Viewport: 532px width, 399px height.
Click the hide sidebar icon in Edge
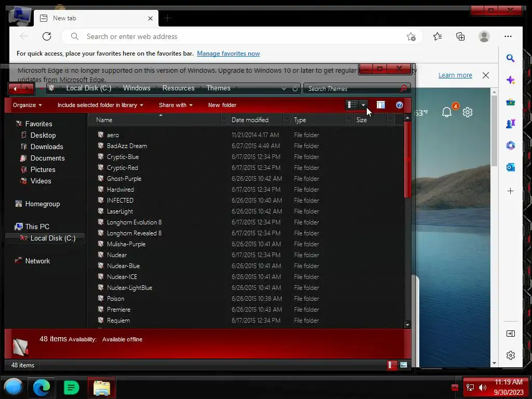click(510, 334)
